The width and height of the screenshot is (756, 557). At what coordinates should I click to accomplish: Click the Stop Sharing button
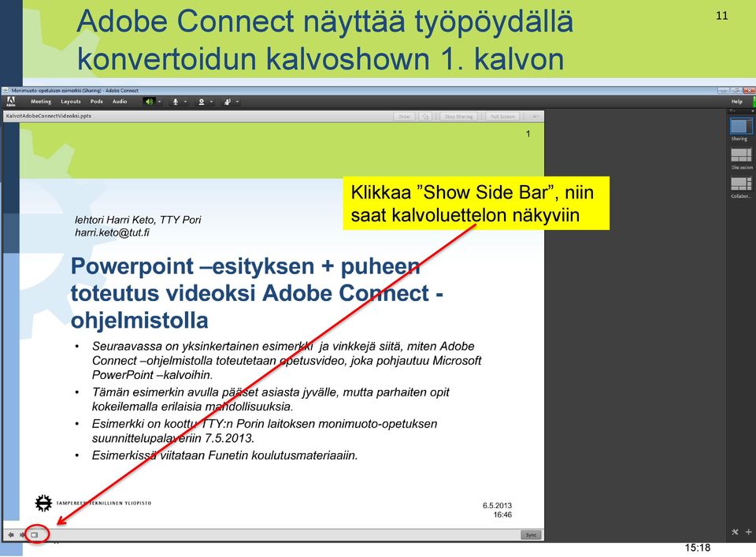click(x=458, y=117)
